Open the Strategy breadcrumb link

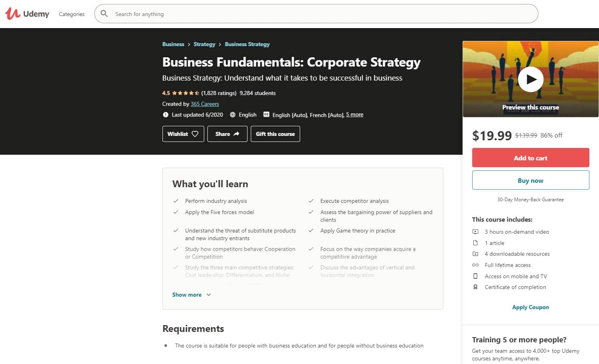[204, 44]
